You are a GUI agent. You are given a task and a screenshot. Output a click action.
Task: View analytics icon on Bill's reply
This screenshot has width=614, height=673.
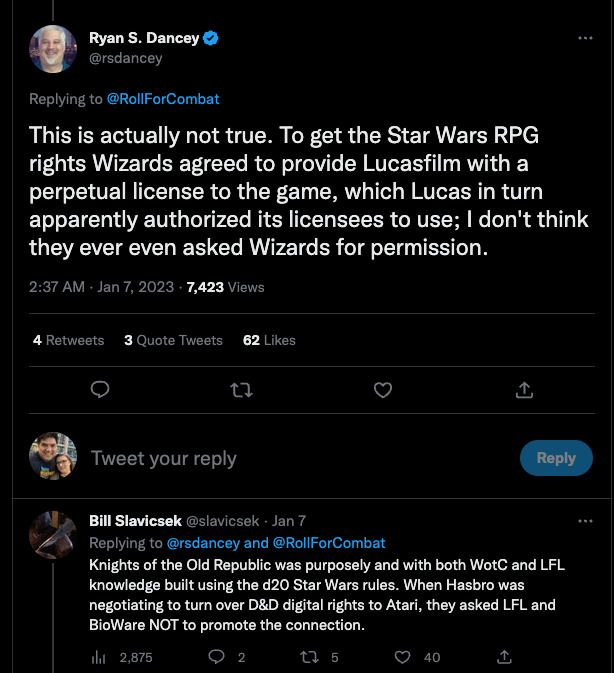coord(99,657)
